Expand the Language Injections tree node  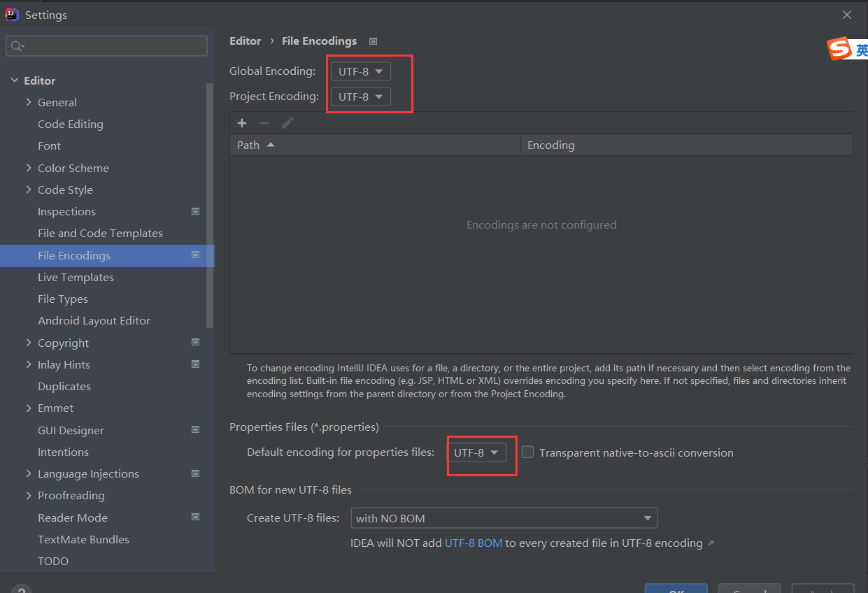[x=29, y=473]
